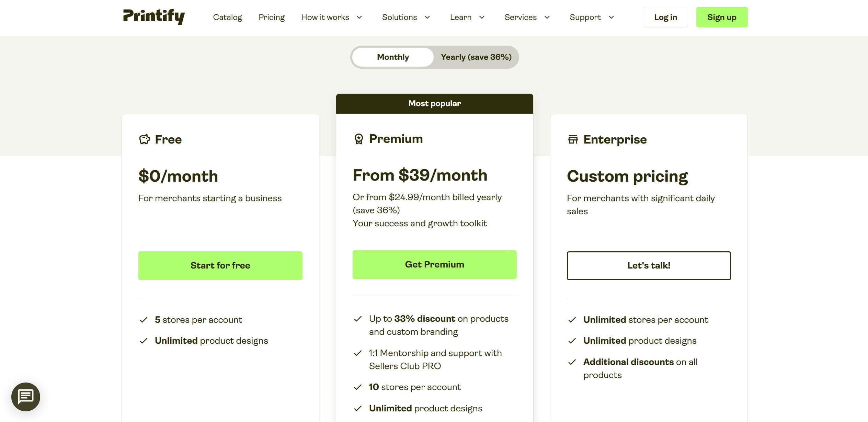Open the Pricing page
This screenshot has width=868, height=422.
[272, 17]
